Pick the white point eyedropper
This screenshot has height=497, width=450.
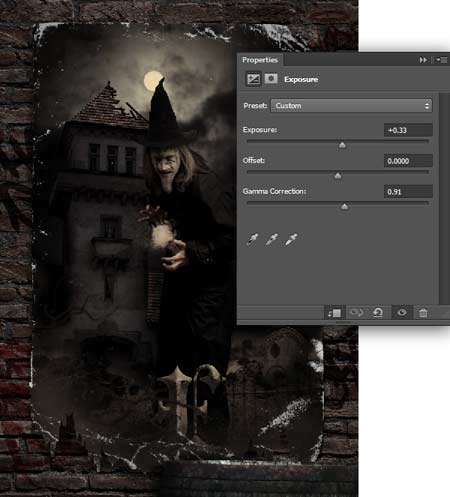pos(291,239)
